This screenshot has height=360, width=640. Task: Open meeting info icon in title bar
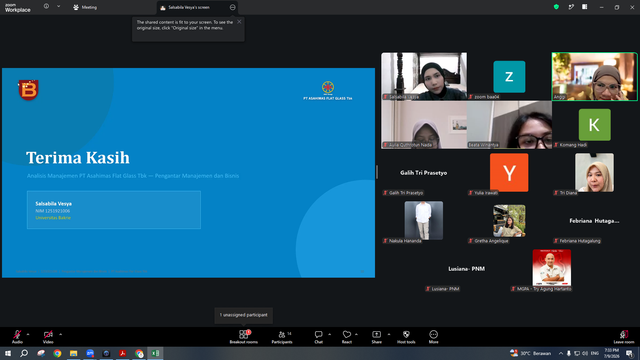tap(46, 7)
